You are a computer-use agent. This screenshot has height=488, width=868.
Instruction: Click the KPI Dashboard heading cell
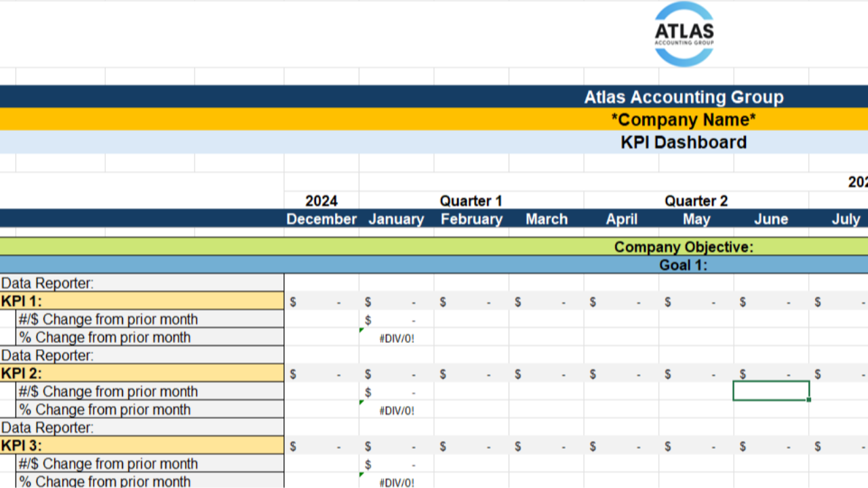(x=434, y=142)
